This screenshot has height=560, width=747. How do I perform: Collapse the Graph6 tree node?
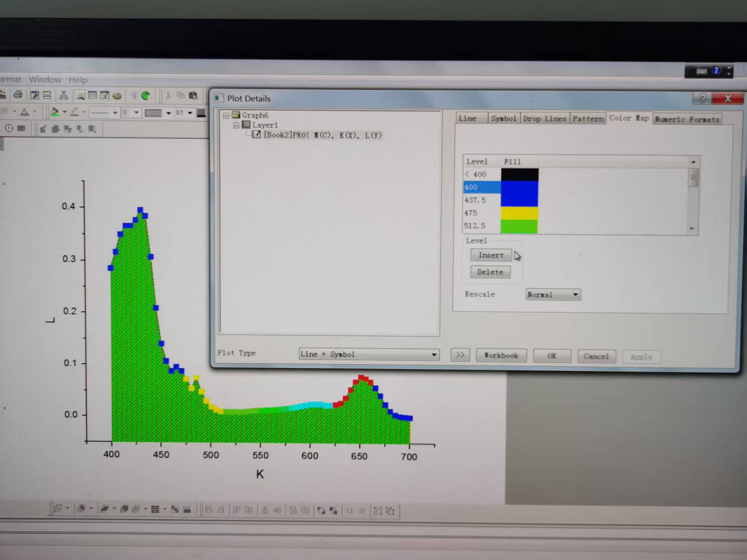226,116
